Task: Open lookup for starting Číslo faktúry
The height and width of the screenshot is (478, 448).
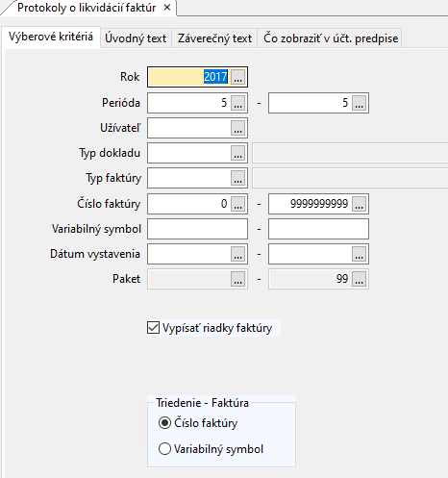Action: pos(237,204)
